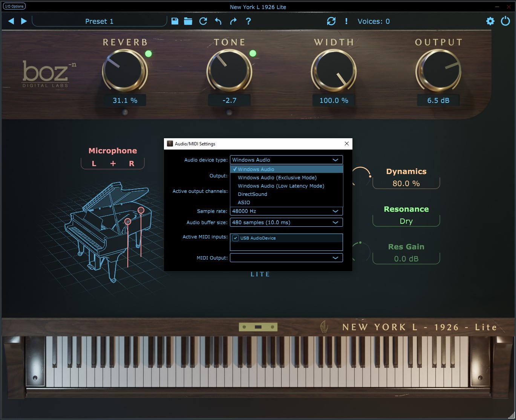This screenshot has width=516, height=420.
Task: Choose ASIO device type
Action: pos(286,202)
